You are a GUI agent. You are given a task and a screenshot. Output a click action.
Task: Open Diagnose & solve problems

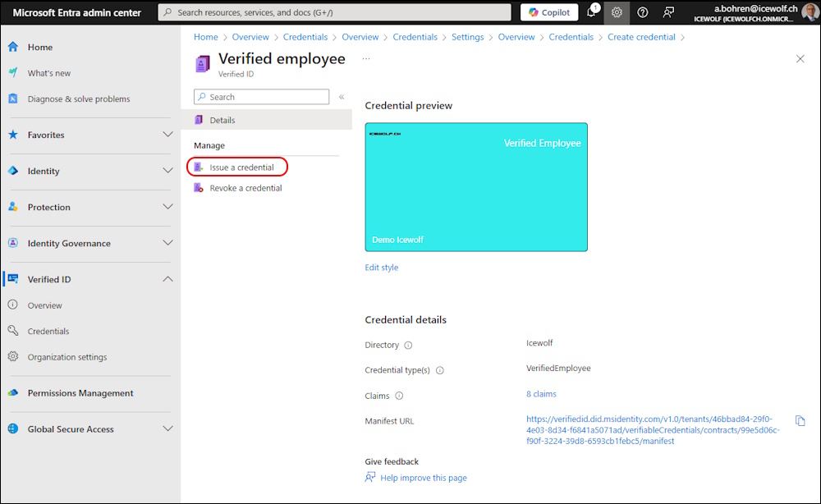79,99
